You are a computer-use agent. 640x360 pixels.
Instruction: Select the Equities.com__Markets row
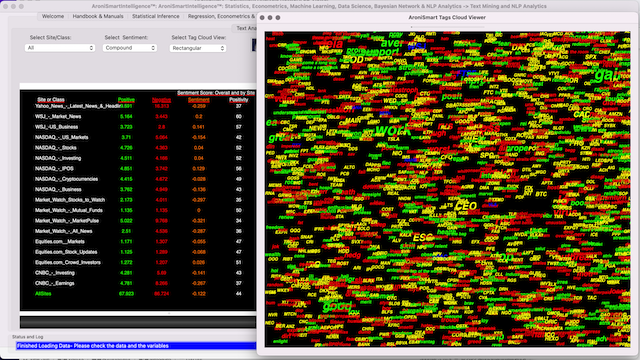pyautogui.click(x=138, y=242)
